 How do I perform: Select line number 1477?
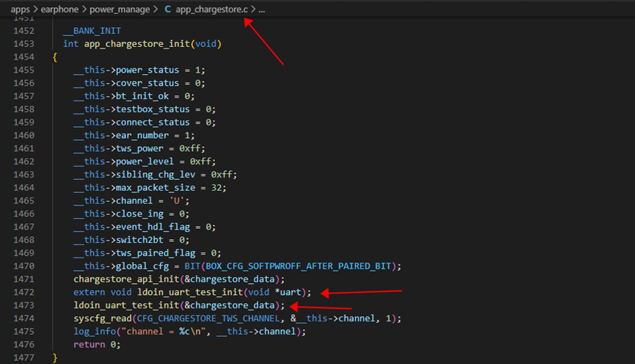click(23, 357)
